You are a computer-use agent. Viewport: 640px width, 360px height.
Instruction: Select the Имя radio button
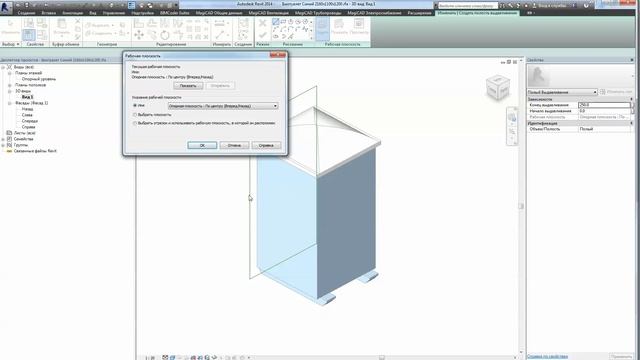click(135, 105)
